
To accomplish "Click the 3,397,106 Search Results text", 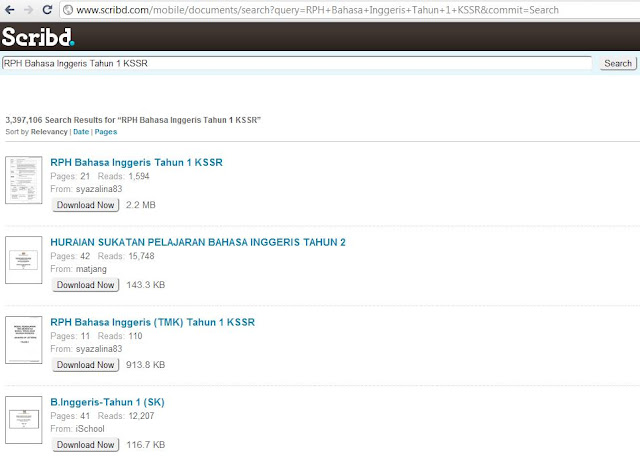I will pos(133,120).
